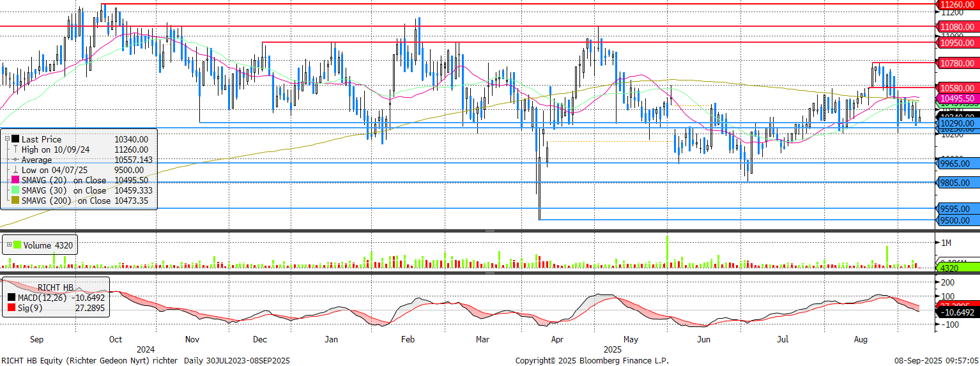The width and height of the screenshot is (980, 366).
Task: Click the 'Apr' month label on time axis
Action: 558,340
